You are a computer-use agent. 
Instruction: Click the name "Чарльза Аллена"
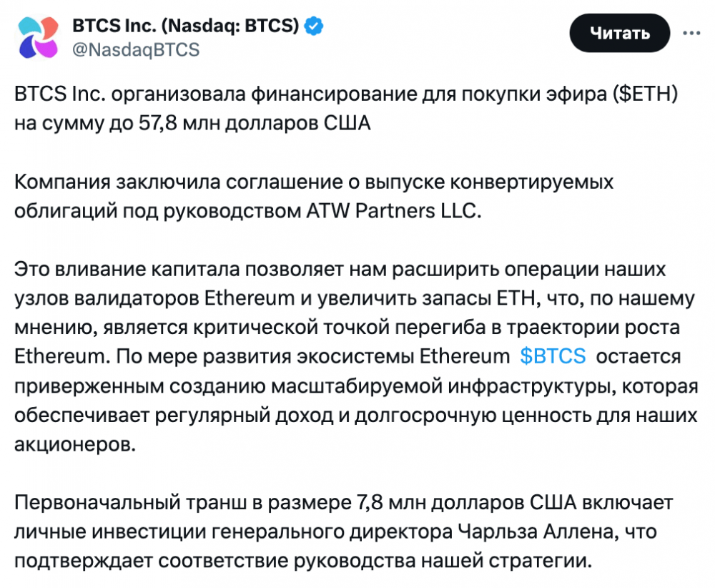tap(538, 531)
